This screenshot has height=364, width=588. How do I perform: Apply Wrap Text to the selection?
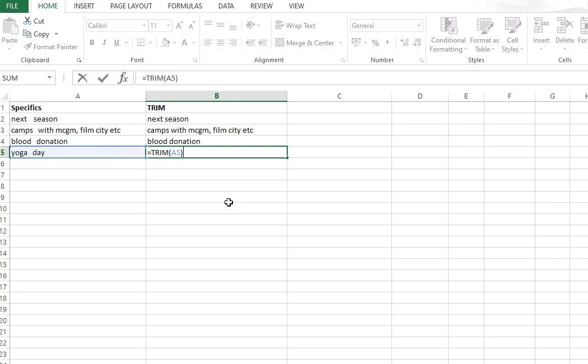pyautogui.click(x=295, y=25)
